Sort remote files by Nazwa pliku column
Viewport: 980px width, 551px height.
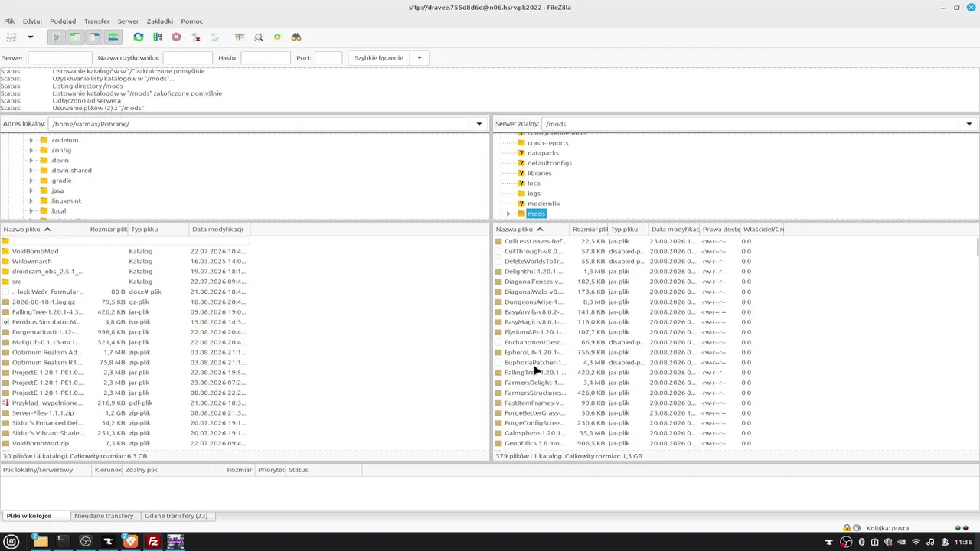[x=532, y=230]
